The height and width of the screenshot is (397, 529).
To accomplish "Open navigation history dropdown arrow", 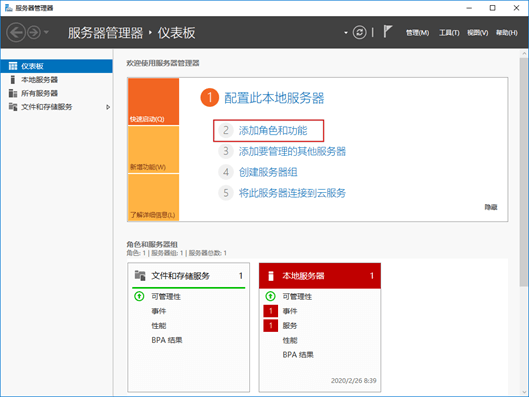I will (46, 32).
